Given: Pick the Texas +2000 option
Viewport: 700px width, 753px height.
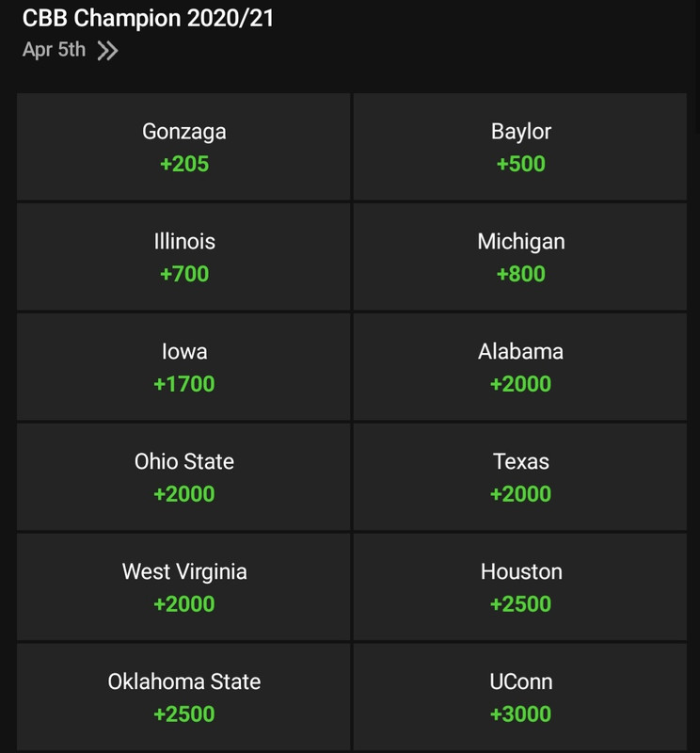Looking at the screenshot, I should [520, 477].
